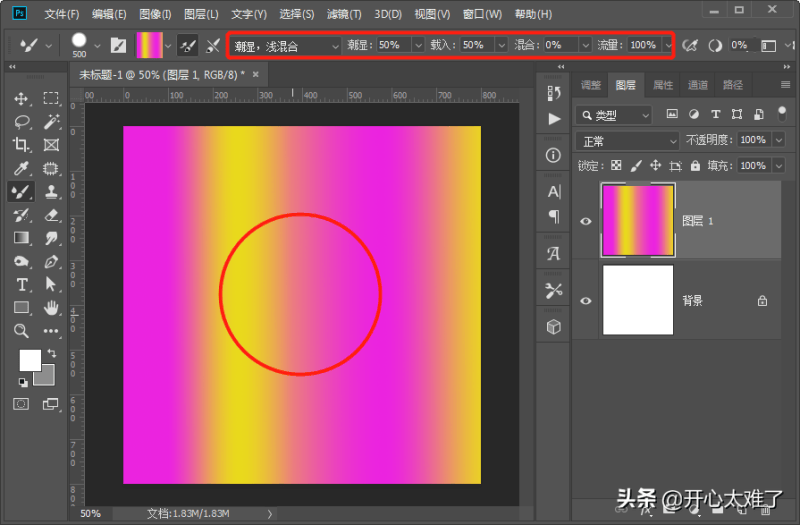This screenshot has height=525, width=800.
Task: Select the Rectangle shape tool
Action: point(21,308)
